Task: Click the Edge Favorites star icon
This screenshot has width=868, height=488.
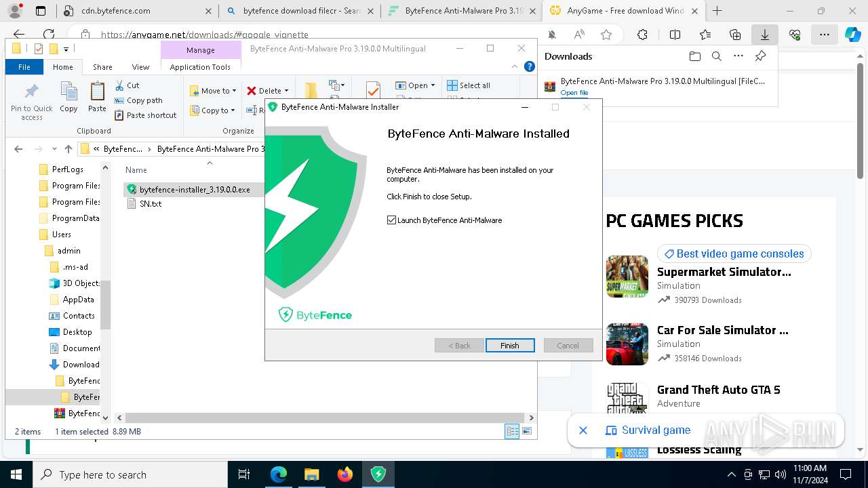Action: 606,35
